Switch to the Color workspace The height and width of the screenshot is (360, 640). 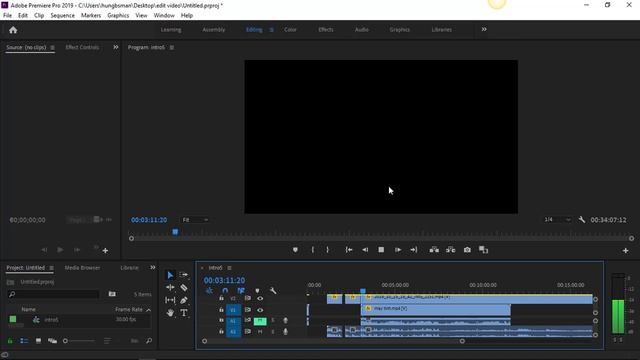(290, 29)
